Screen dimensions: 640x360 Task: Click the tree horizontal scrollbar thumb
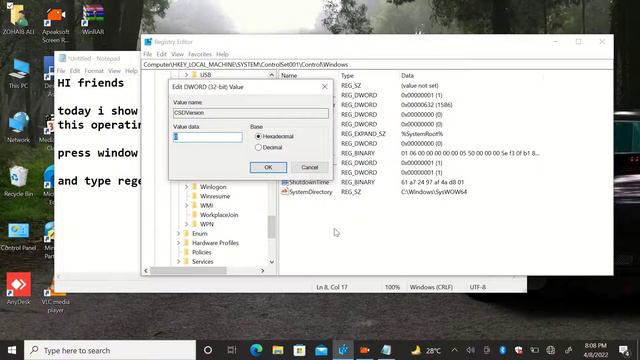point(188,271)
